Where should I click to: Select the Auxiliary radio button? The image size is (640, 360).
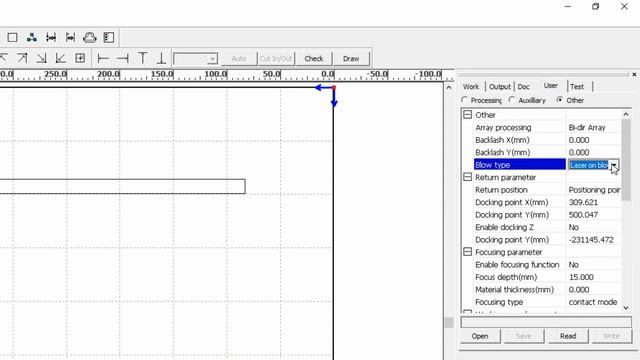[512, 100]
